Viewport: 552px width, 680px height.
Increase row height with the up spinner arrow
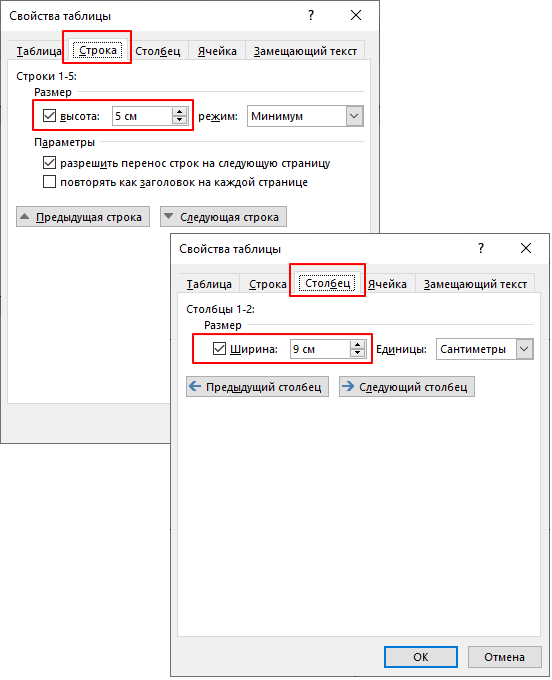179,112
